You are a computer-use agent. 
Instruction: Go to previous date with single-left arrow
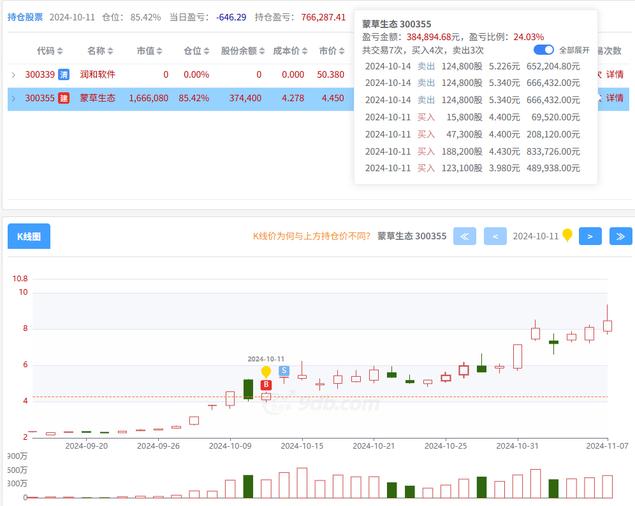point(495,236)
